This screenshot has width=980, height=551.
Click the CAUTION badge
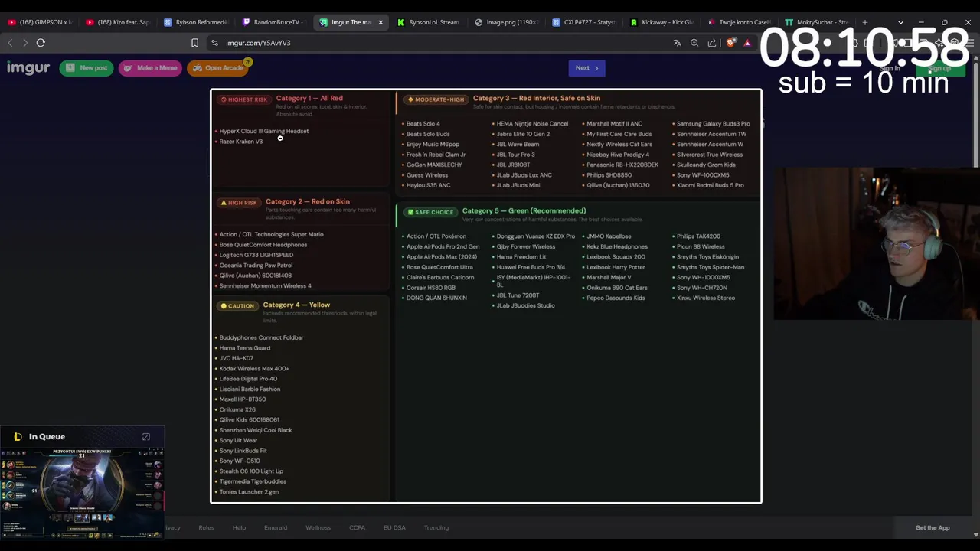pyautogui.click(x=237, y=306)
